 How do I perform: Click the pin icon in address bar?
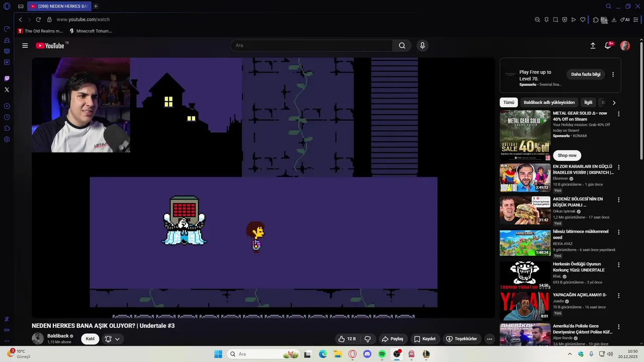tap(546, 20)
